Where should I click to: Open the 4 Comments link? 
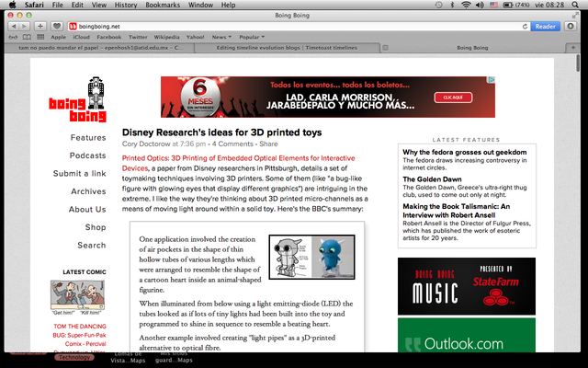point(232,144)
